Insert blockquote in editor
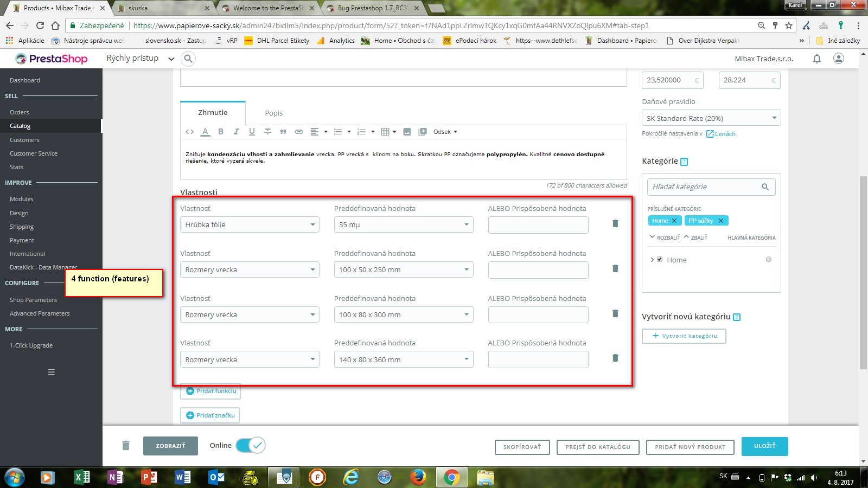Screen dimensions: 868x488 [283, 132]
